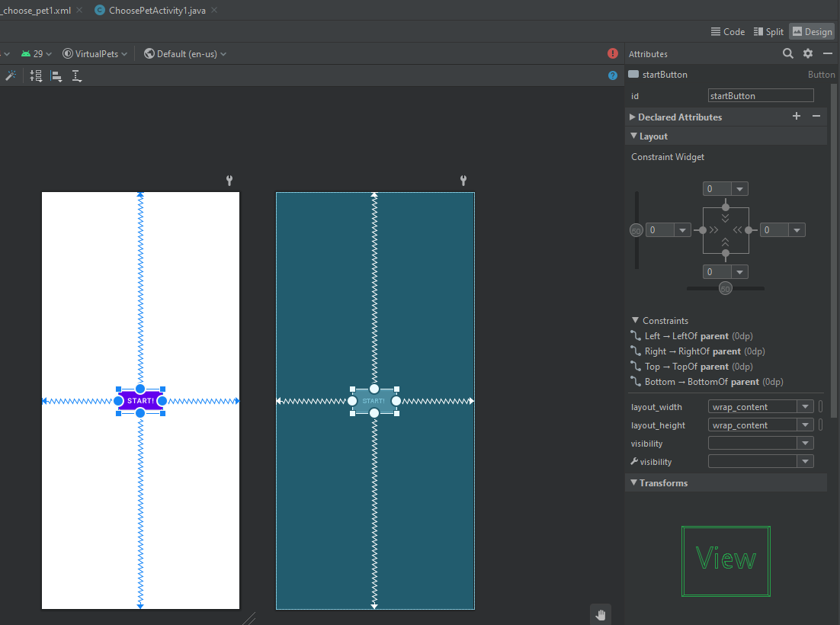Toggle the pan hand tool

(x=601, y=614)
